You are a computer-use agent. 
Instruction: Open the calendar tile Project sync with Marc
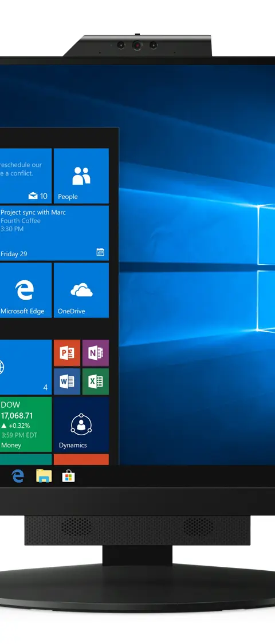tap(54, 233)
